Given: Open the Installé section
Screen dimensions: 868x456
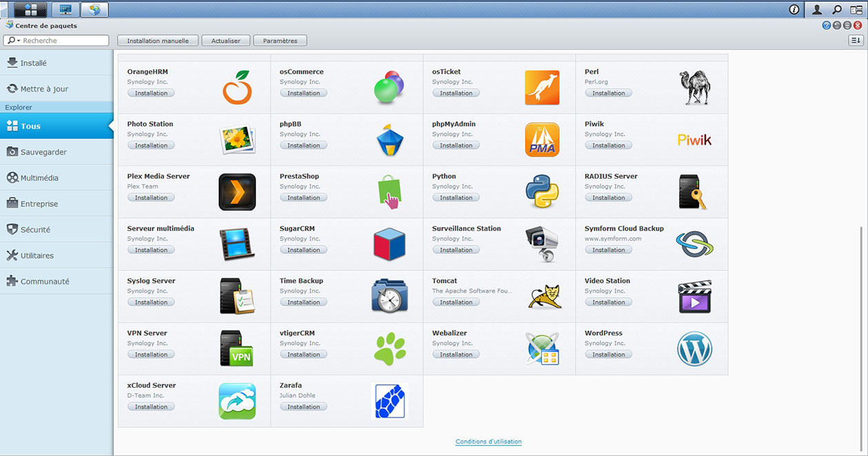Looking at the screenshot, I should pyautogui.click(x=57, y=63).
